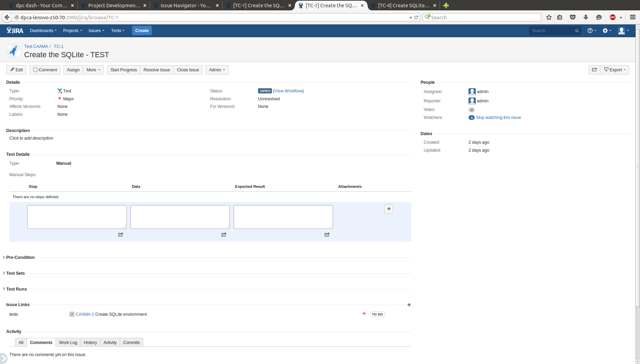Screen dimensions: 640x364
Task: Click the Assign button
Action: click(73, 70)
